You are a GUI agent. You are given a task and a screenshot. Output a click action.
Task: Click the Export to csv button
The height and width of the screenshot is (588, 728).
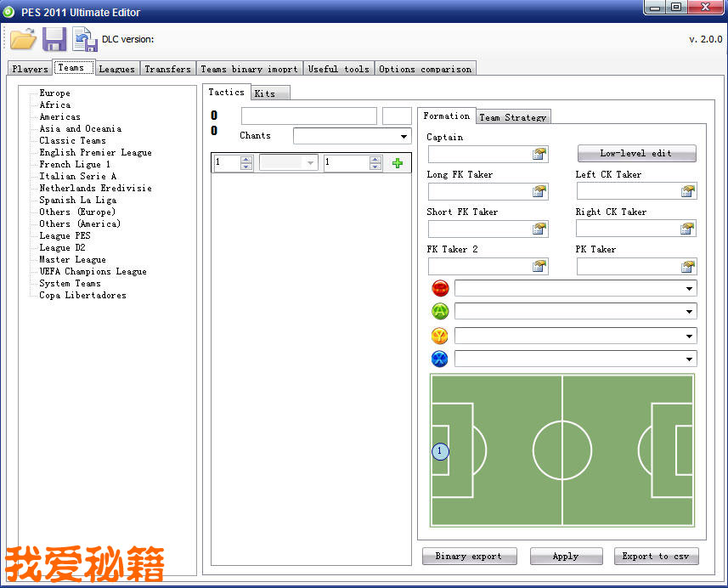pyautogui.click(x=656, y=557)
